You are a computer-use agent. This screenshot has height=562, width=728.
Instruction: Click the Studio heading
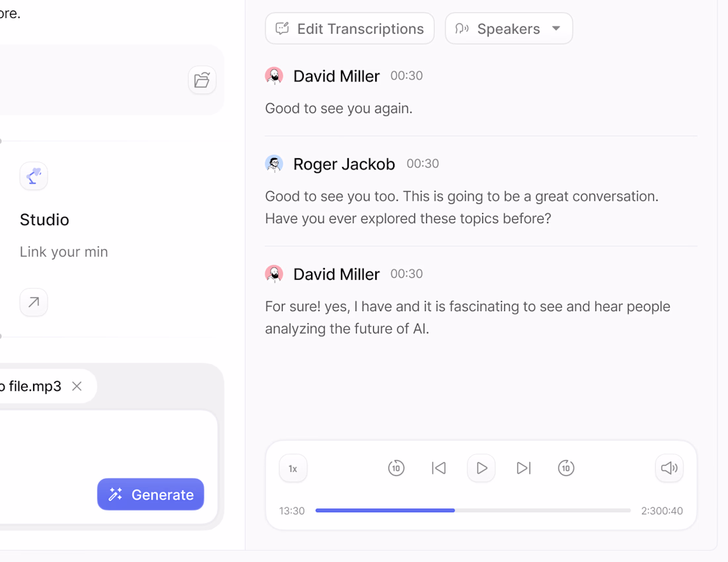point(44,220)
